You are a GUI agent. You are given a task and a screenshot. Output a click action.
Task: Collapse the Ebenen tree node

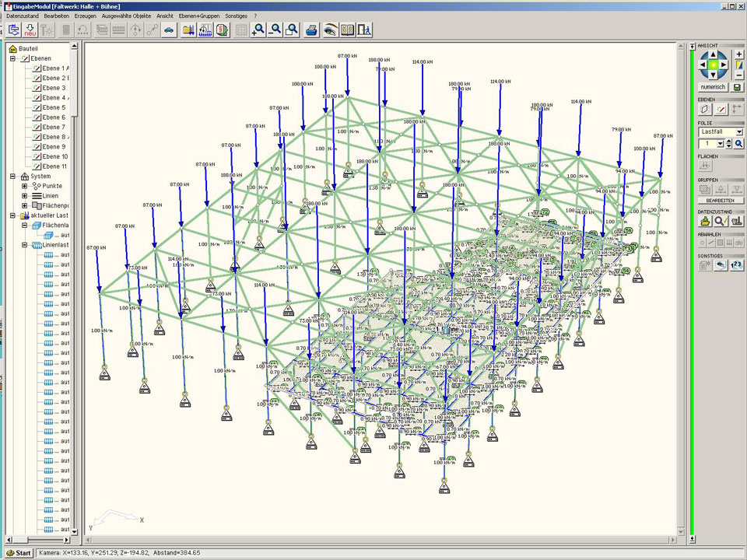[x=13, y=58]
